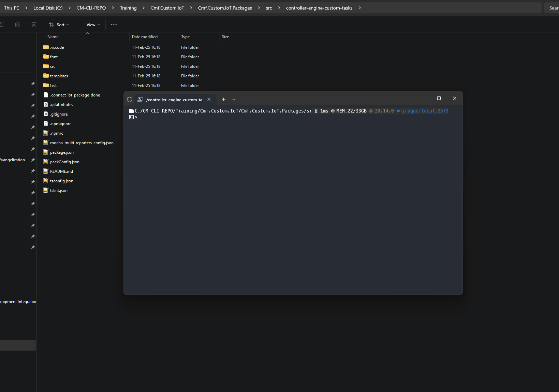Click the 20.14.0 version text in terminal
The width and height of the screenshot is (559, 392).
384,111
